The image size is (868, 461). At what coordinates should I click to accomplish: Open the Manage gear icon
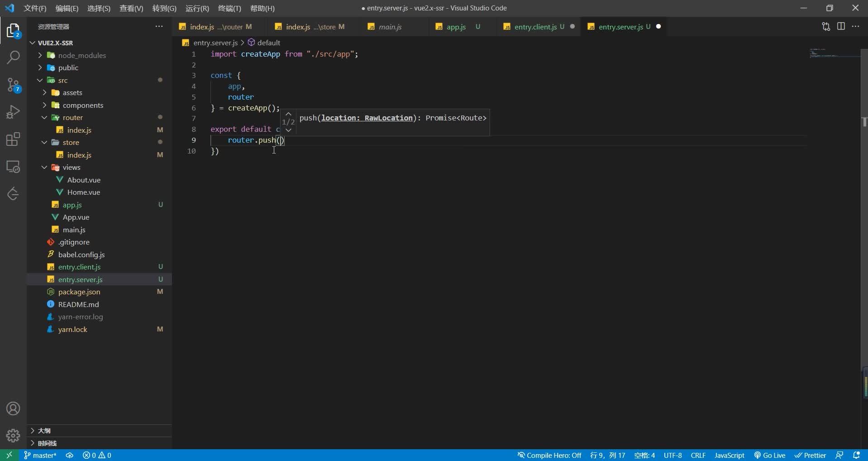[13, 436]
